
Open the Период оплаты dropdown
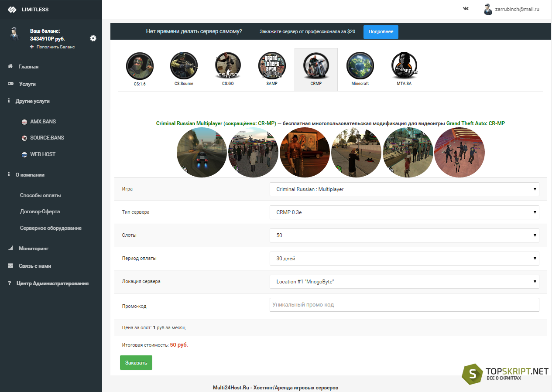(405, 259)
